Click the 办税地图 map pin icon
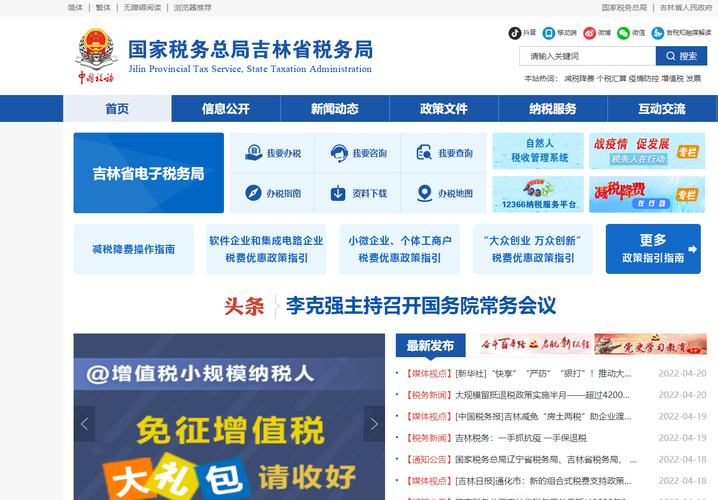This screenshot has height=500, width=718. pyautogui.click(x=425, y=193)
